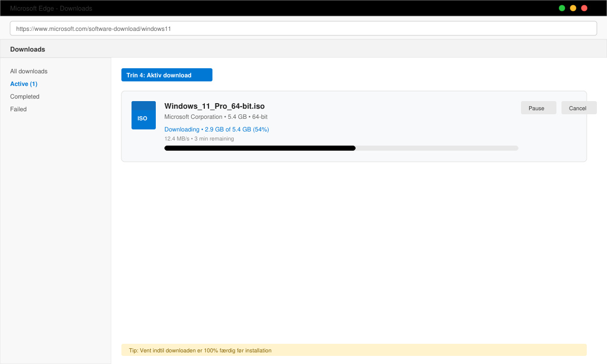Click the Microsoft Edge - Downloads window title
This screenshot has height=364, width=607.
coord(51,9)
